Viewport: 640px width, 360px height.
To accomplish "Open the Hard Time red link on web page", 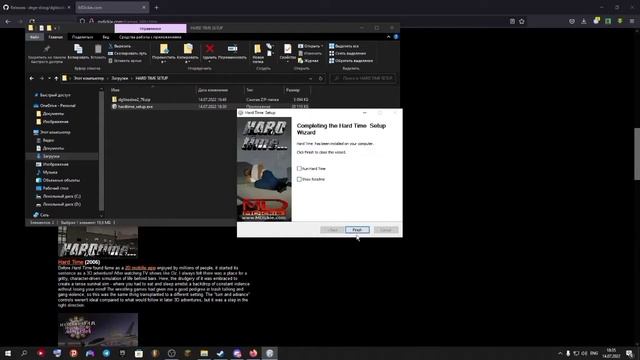I will (x=71, y=262).
